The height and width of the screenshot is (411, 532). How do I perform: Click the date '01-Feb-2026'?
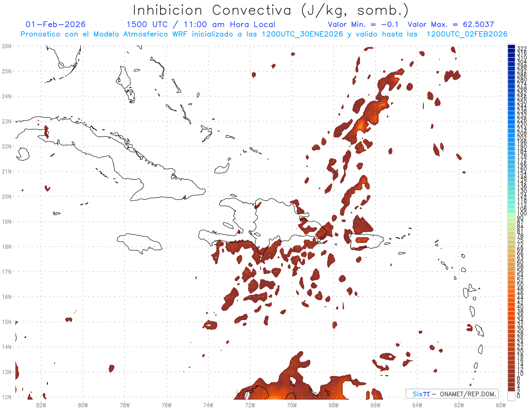pyautogui.click(x=55, y=24)
